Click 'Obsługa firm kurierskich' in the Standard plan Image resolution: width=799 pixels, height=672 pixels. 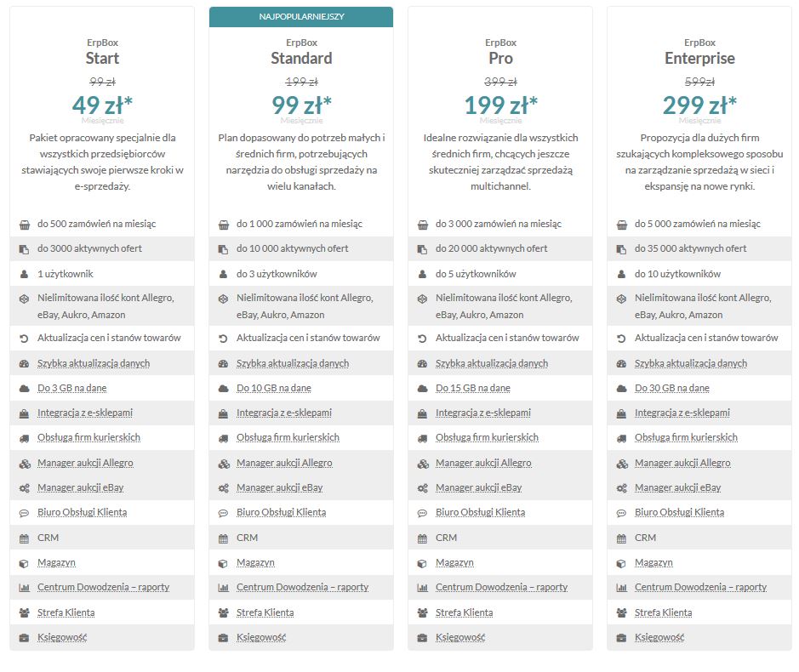point(288,437)
